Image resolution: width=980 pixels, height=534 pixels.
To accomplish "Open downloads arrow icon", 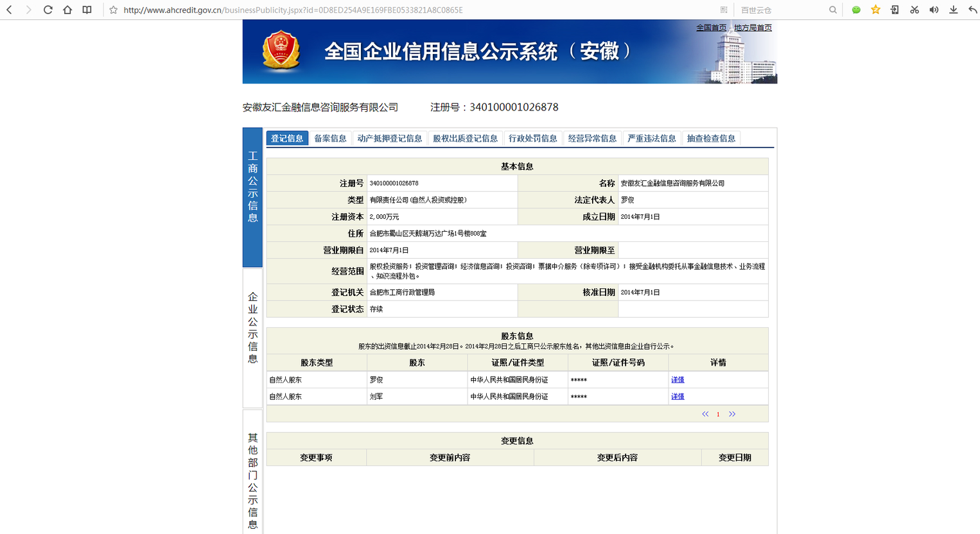I will 953,10.
